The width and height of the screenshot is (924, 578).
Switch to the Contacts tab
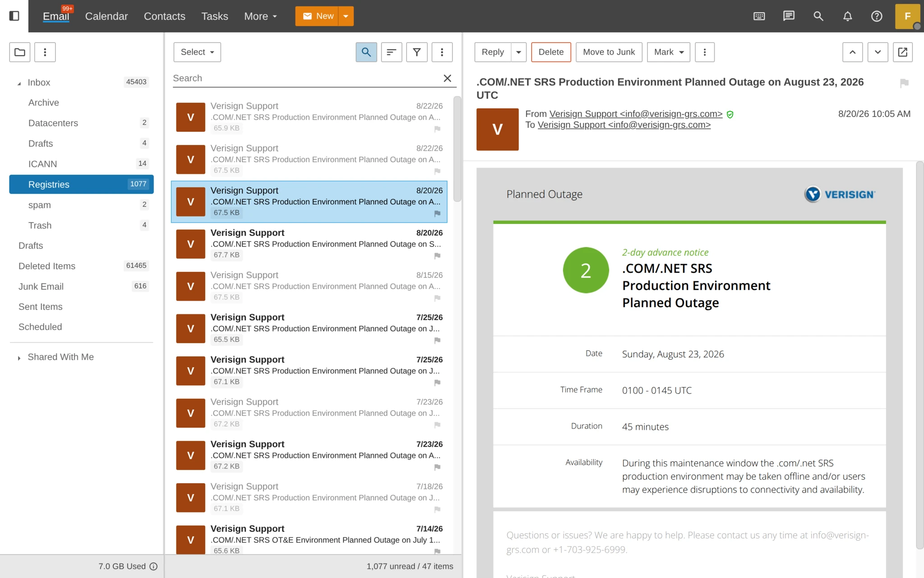point(165,16)
